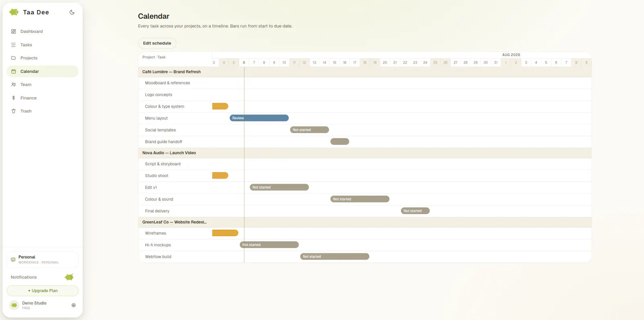Click the Studio shoot orange bar
This screenshot has height=320, width=644.
coord(220,176)
